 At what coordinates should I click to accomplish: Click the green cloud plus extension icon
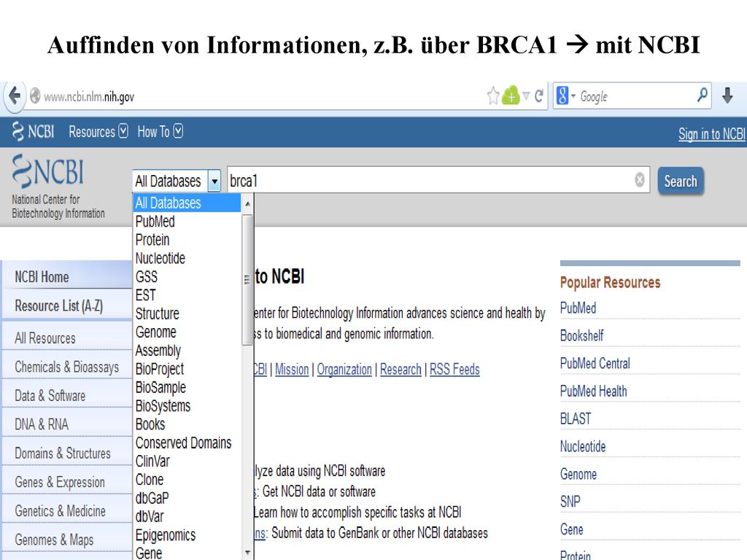[511, 96]
